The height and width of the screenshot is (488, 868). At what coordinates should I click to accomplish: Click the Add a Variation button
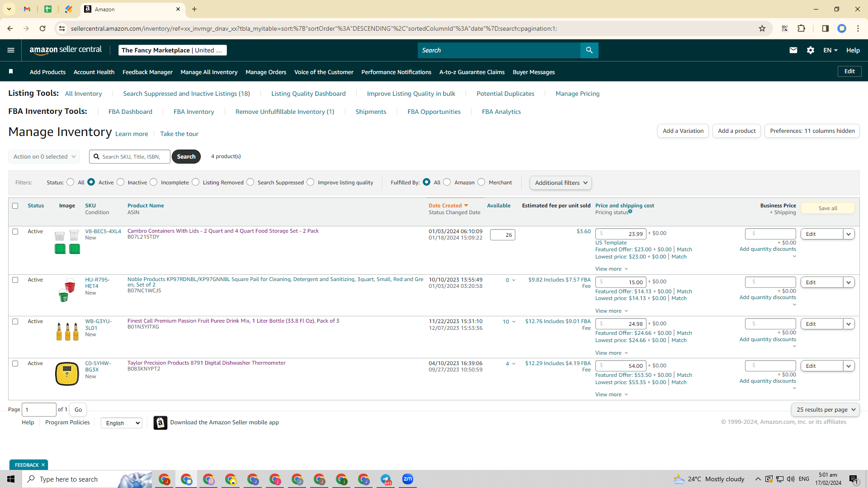[683, 131]
